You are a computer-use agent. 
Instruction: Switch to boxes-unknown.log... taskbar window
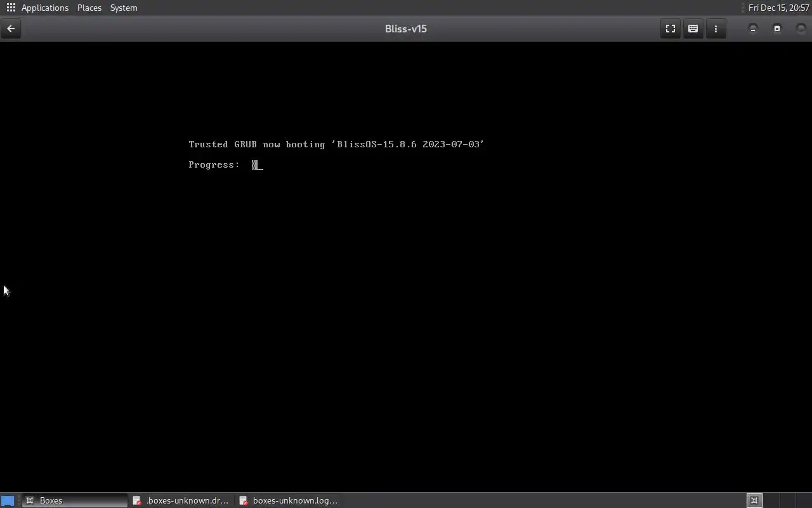point(289,500)
